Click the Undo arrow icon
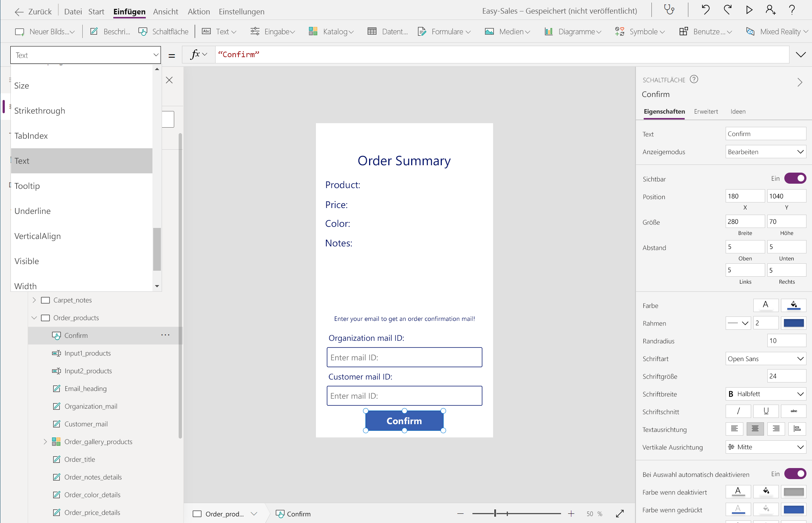This screenshot has width=812, height=523. [x=705, y=10]
